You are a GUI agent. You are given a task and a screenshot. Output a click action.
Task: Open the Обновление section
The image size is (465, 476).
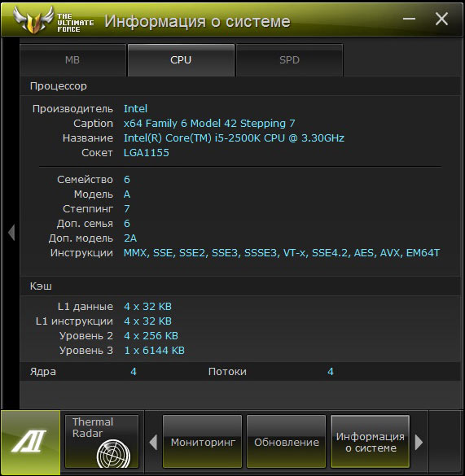click(x=287, y=442)
